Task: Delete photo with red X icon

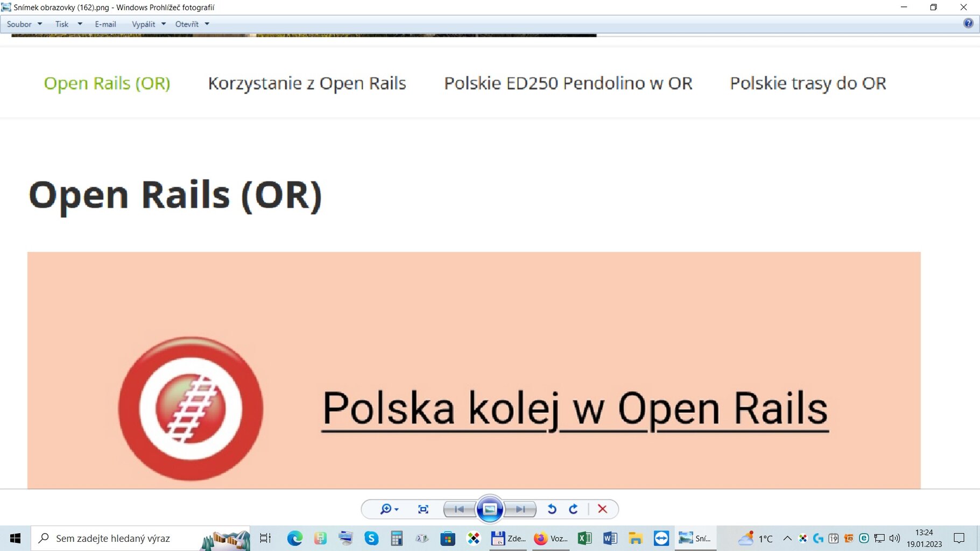Action: point(602,509)
